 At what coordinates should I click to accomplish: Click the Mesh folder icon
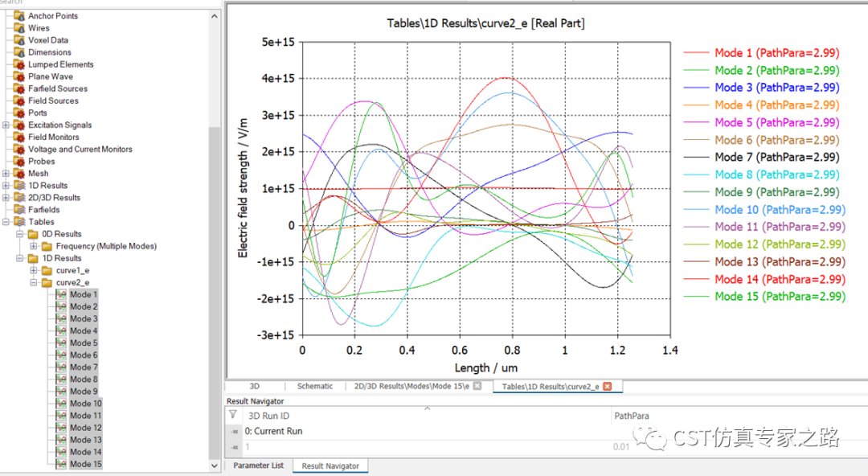coord(19,174)
